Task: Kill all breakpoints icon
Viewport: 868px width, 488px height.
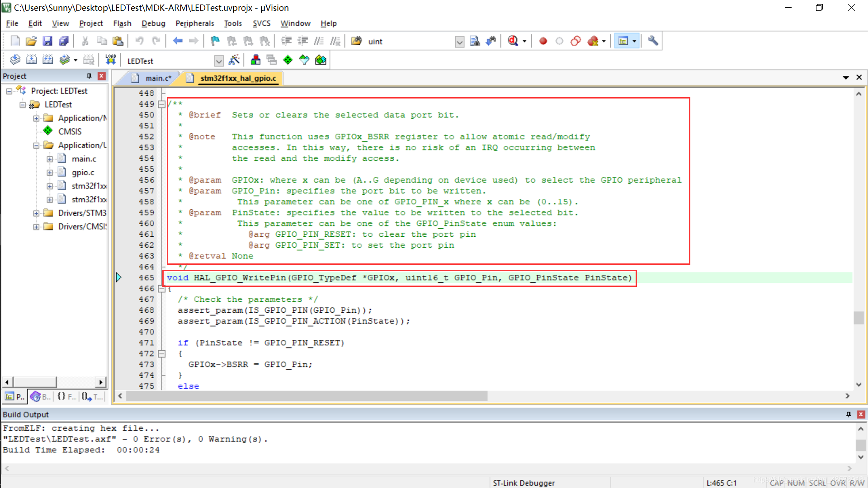Action: (x=593, y=41)
